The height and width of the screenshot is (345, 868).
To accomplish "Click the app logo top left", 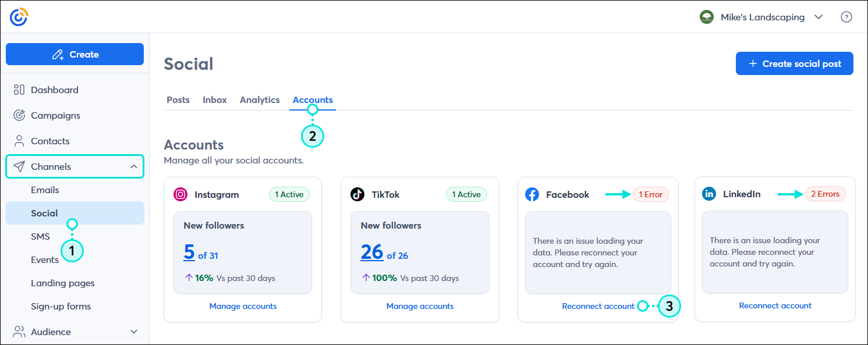I will click(18, 17).
